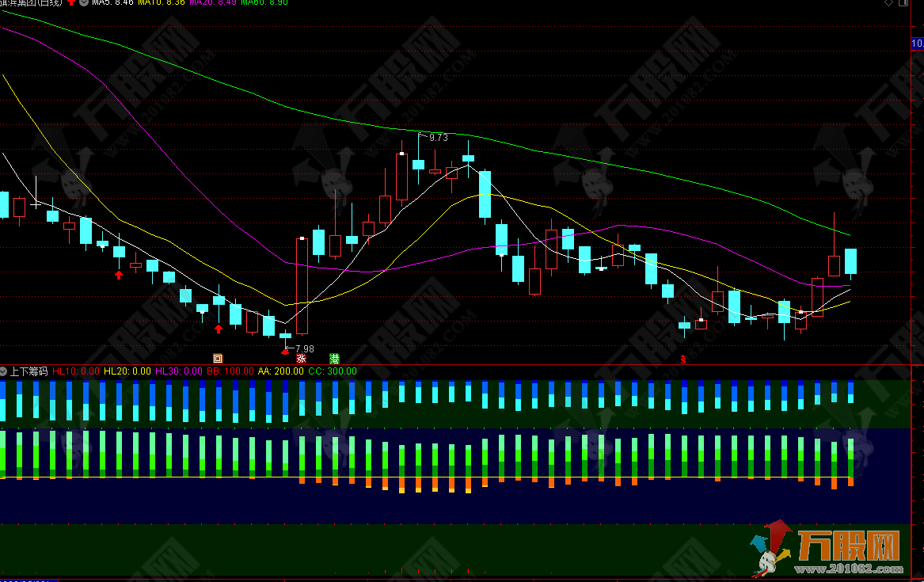924x582 pixels.
Task: Click the orange 回 marker below the chart
Action: point(218,359)
